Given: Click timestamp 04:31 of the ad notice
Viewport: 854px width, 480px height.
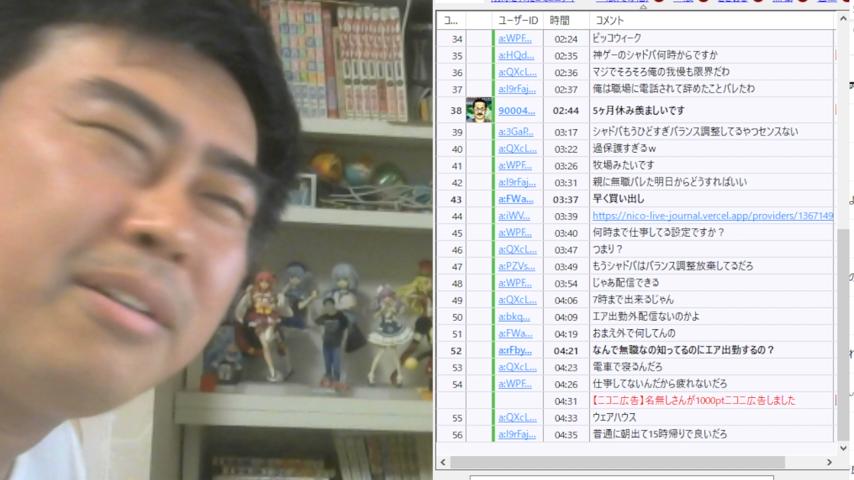Looking at the screenshot, I should coord(565,400).
